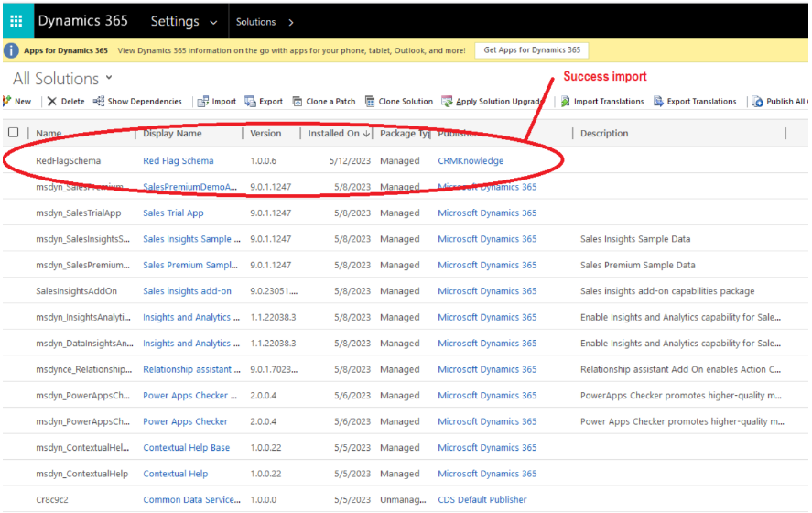Click Get Apps for Dynamics 365 button
Image resolution: width=812 pixels, height=513 pixels.
click(x=532, y=50)
